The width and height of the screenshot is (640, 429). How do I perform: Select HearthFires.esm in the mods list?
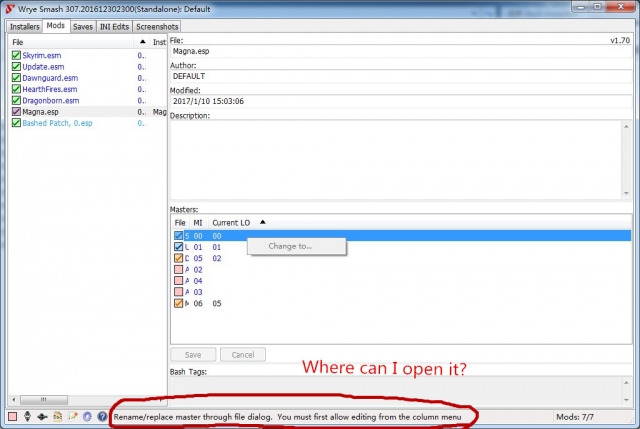point(49,89)
